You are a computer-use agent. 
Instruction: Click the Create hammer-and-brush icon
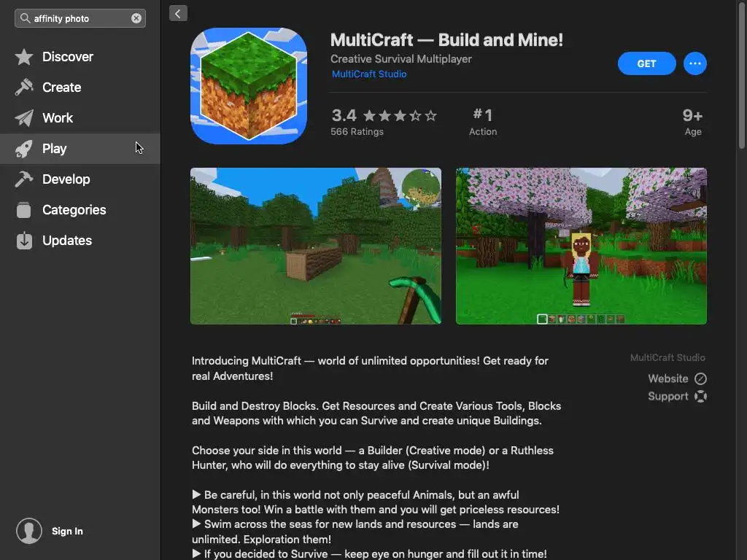pos(24,87)
